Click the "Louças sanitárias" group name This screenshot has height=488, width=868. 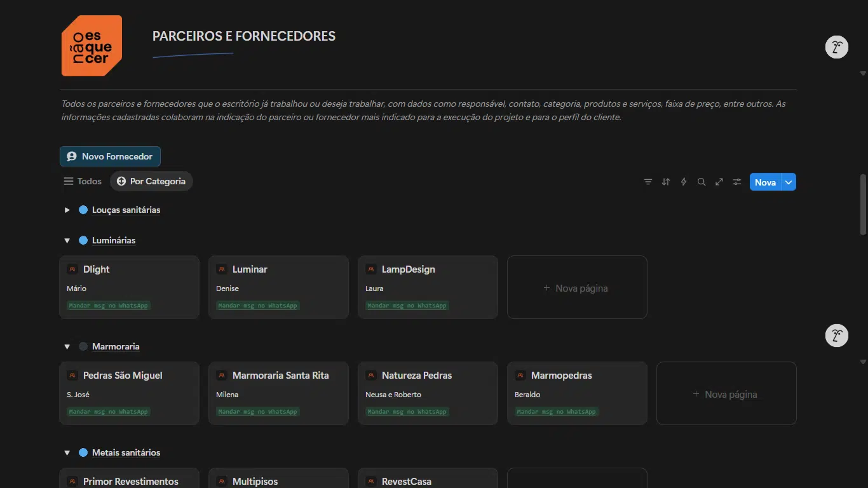click(126, 210)
